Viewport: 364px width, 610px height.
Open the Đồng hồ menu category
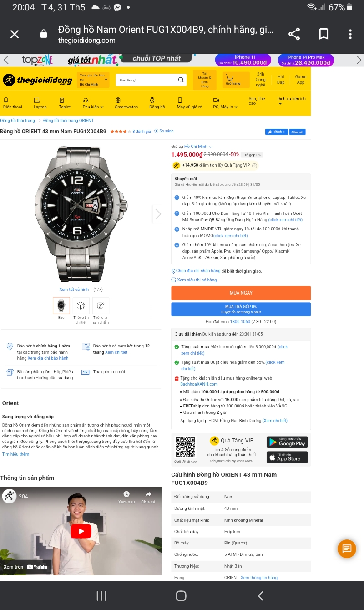(x=157, y=103)
